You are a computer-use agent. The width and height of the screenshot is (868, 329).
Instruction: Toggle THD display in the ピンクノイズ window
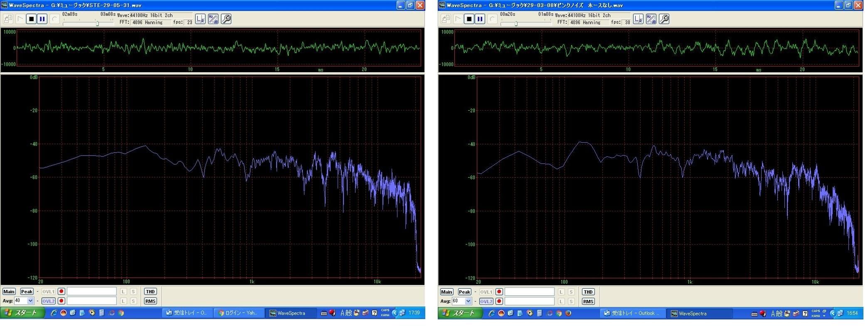tap(588, 292)
